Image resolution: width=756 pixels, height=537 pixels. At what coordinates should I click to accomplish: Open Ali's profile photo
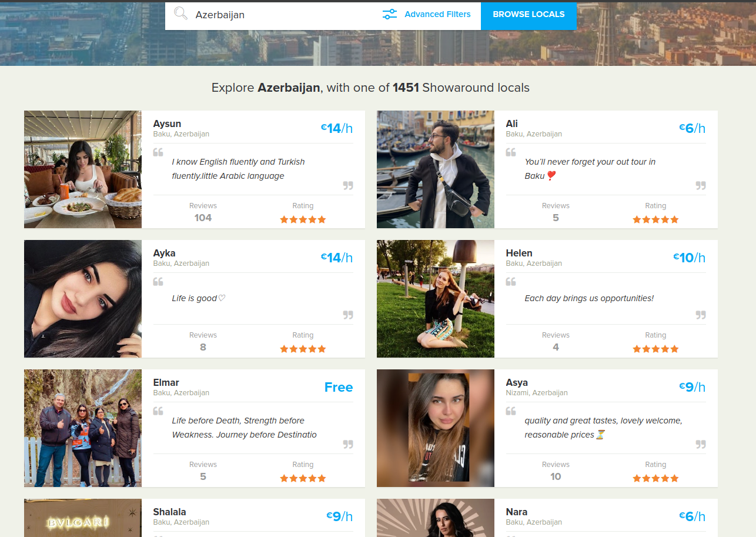(436, 169)
